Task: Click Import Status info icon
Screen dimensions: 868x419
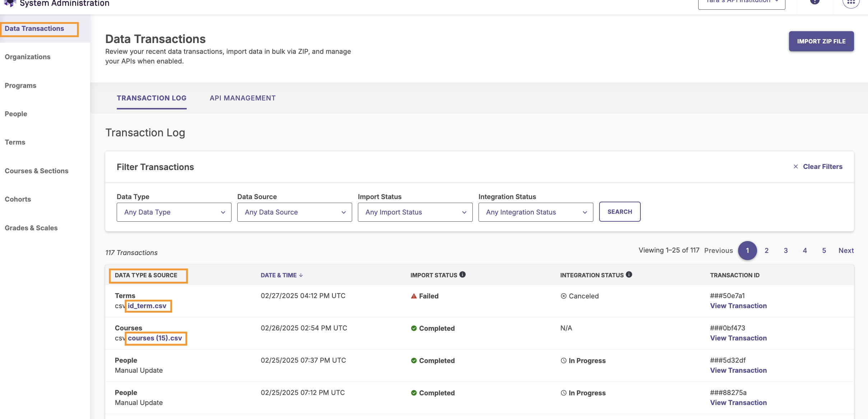Action: (462, 274)
